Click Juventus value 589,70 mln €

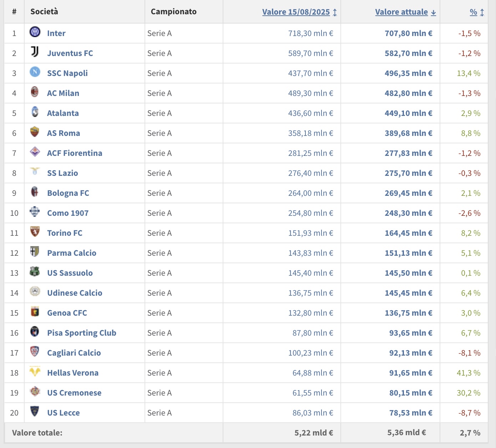pyautogui.click(x=311, y=53)
